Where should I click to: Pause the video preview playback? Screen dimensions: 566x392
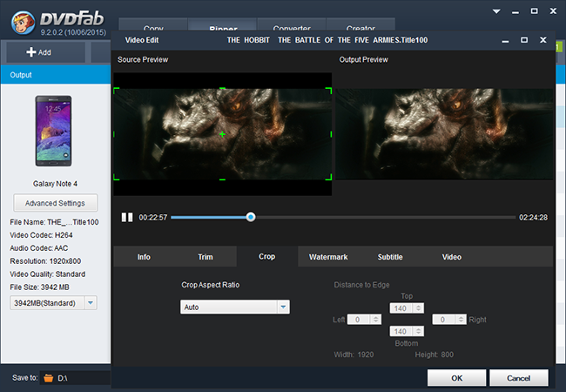pyautogui.click(x=127, y=217)
